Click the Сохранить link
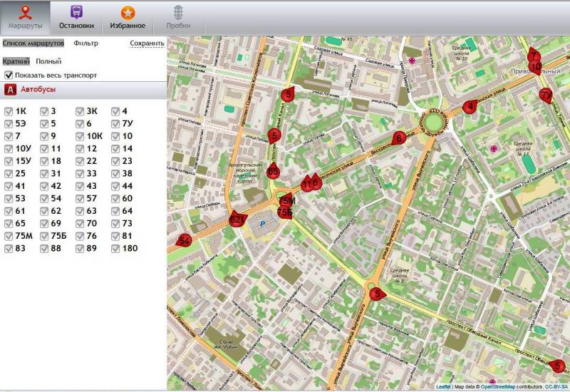The width and height of the screenshot is (570, 392). (147, 43)
